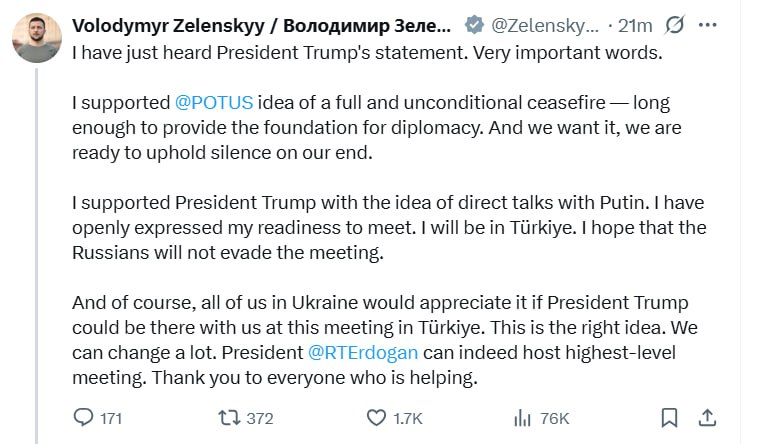Viewport: 761px width, 444px height.
Task: Click the @Zelensky handle
Action: click(x=545, y=25)
